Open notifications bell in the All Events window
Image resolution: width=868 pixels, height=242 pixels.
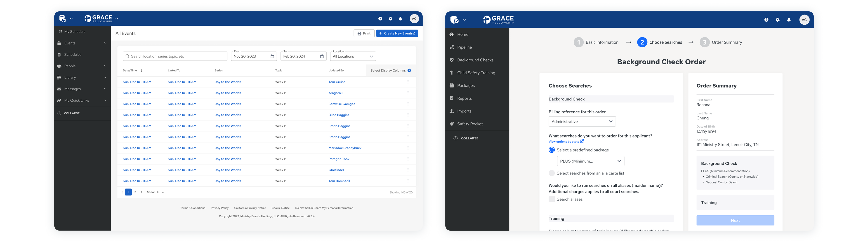(x=400, y=19)
